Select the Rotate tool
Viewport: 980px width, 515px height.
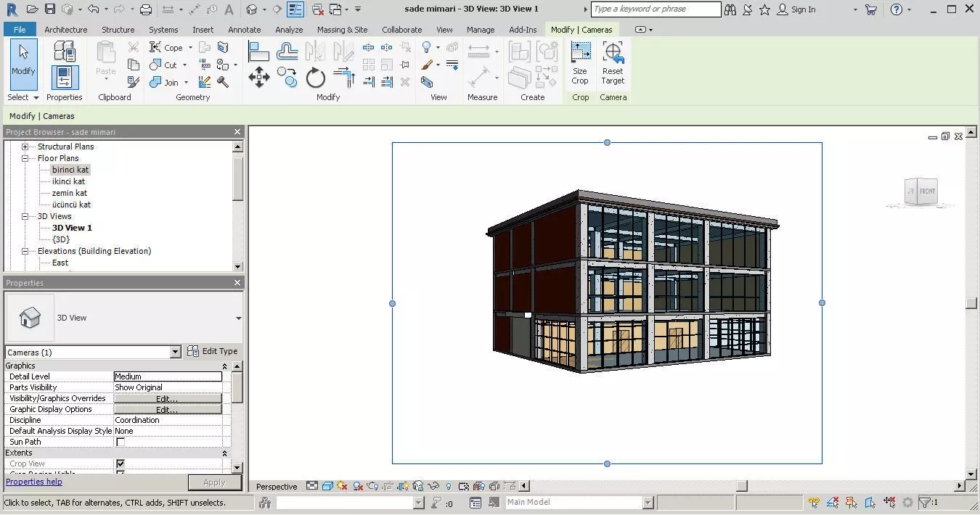[316, 78]
